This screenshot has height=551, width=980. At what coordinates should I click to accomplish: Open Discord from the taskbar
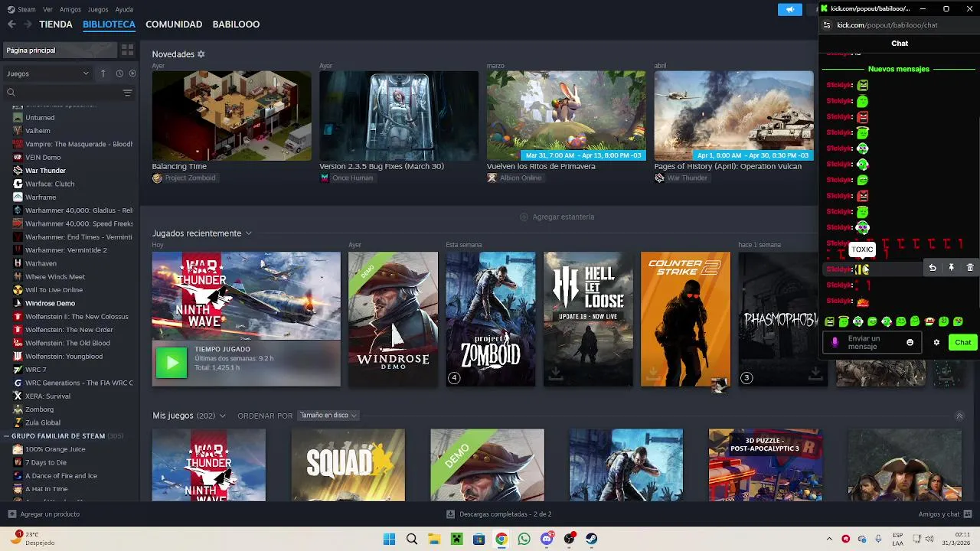click(x=547, y=539)
